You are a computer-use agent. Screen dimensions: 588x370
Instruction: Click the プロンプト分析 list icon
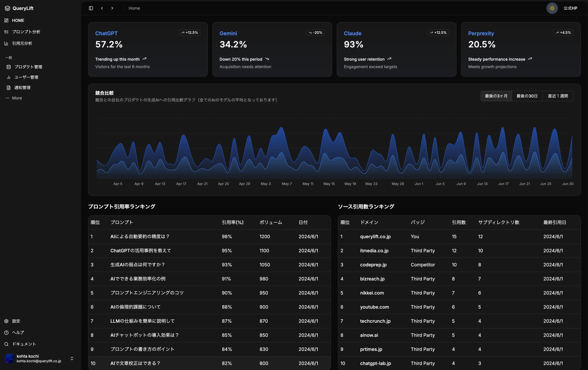(6, 32)
